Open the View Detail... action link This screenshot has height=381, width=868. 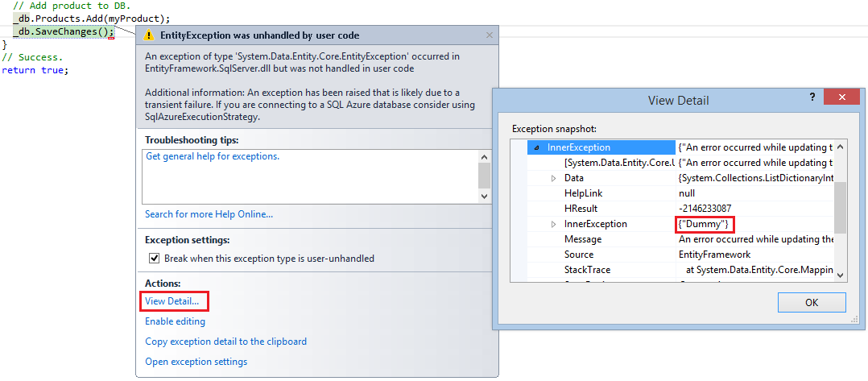[172, 301]
